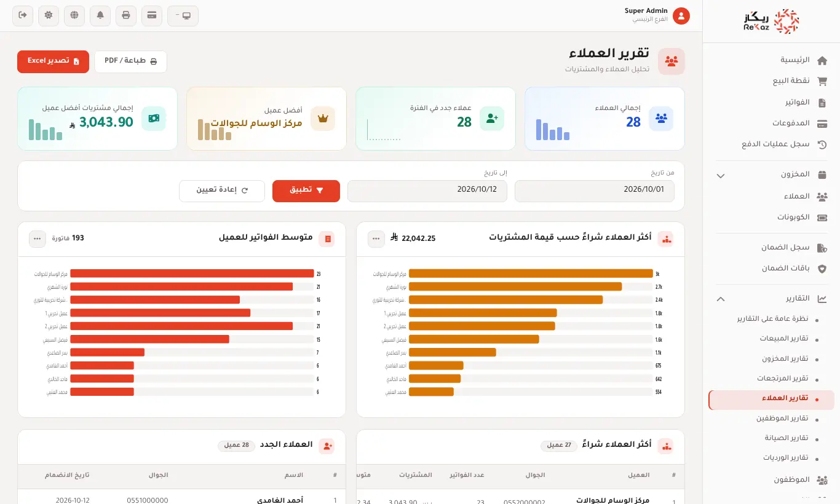The width and height of the screenshot is (840, 504).
Task: Click the ticket icon beside الكوبونات
Action: coord(822,218)
